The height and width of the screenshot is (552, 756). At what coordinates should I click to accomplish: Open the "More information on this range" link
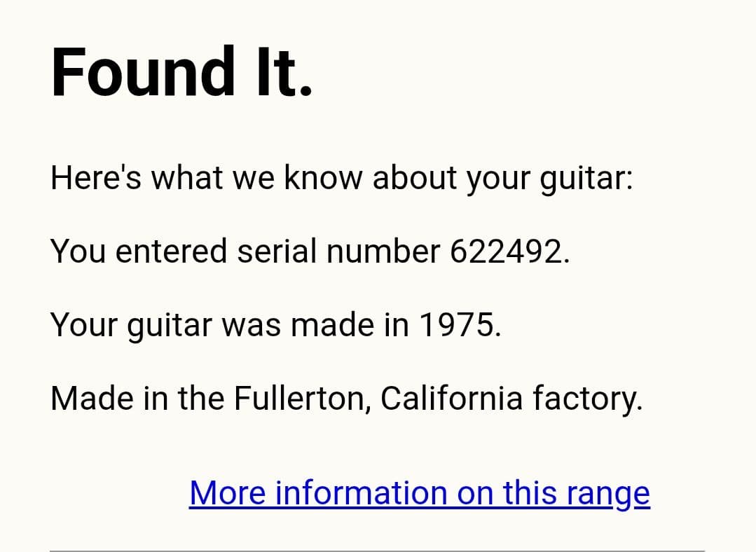(x=419, y=492)
